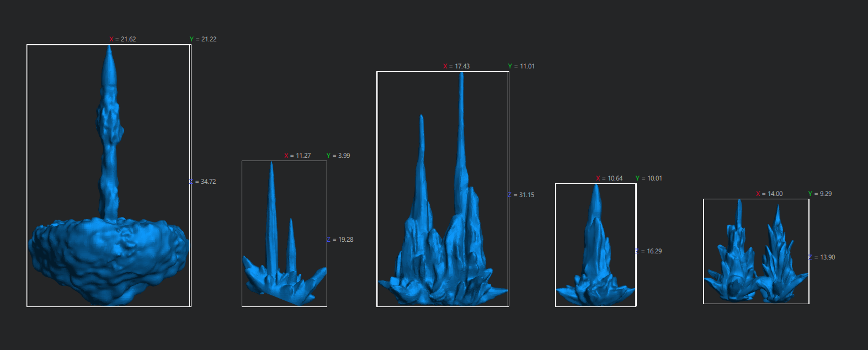Image resolution: width=868 pixels, height=350 pixels.
Task: Select the tall twin-spire crystal model
Action: coord(441,248)
